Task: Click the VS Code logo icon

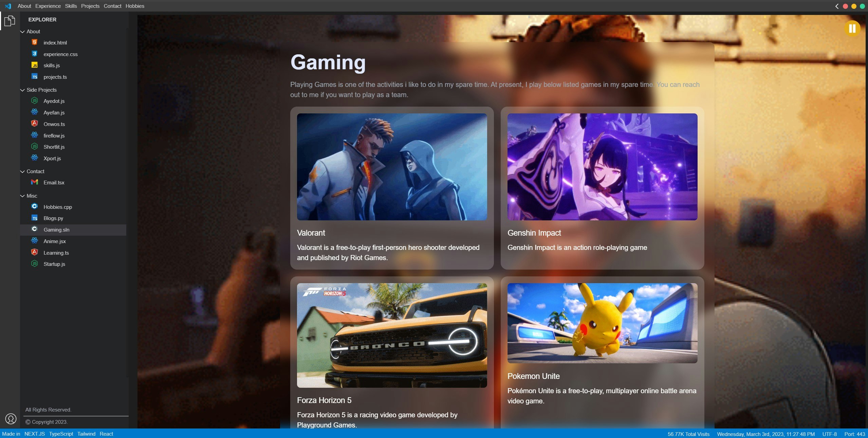Action: click(x=8, y=6)
